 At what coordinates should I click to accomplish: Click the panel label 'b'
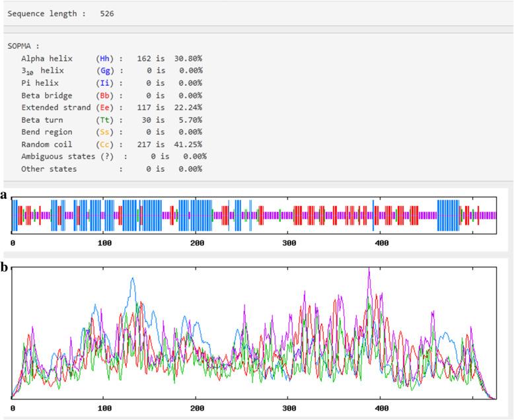click(4, 267)
